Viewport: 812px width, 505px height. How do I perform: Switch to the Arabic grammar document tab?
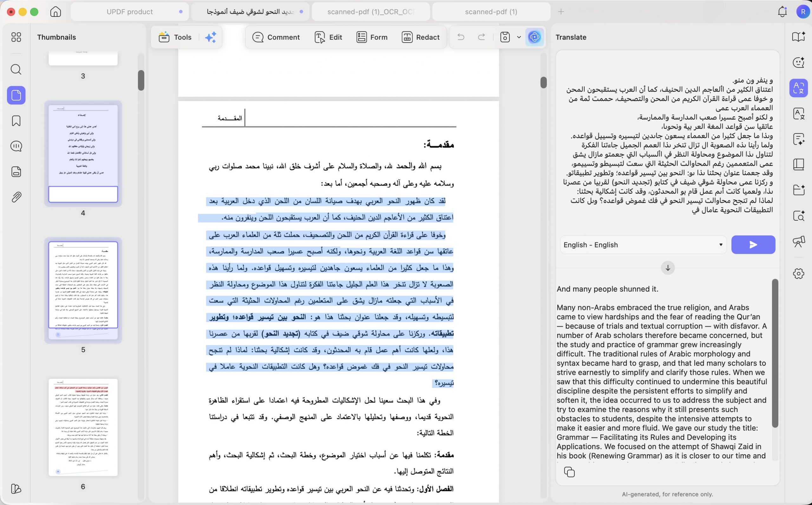pyautogui.click(x=250, y=12)
